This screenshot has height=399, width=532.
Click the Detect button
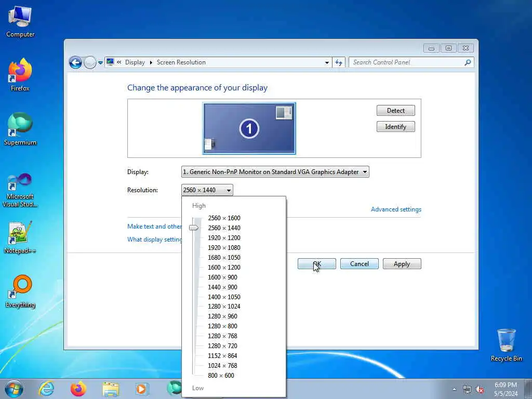(395, 110)
